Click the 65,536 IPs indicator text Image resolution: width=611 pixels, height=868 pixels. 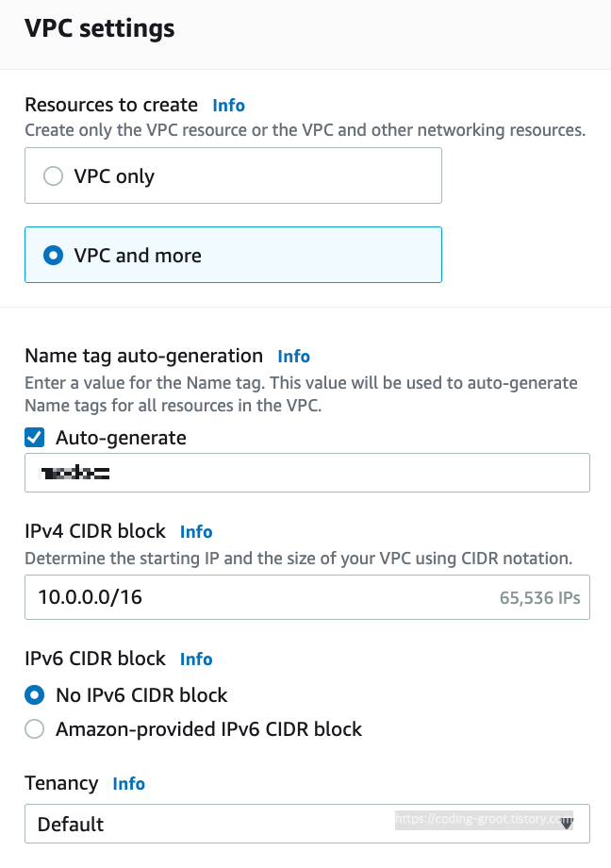(x=539, y=598)
